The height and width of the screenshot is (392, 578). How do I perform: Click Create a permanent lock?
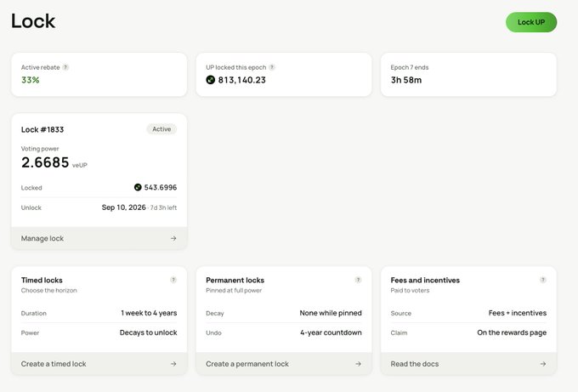click(x=284, y=364)
